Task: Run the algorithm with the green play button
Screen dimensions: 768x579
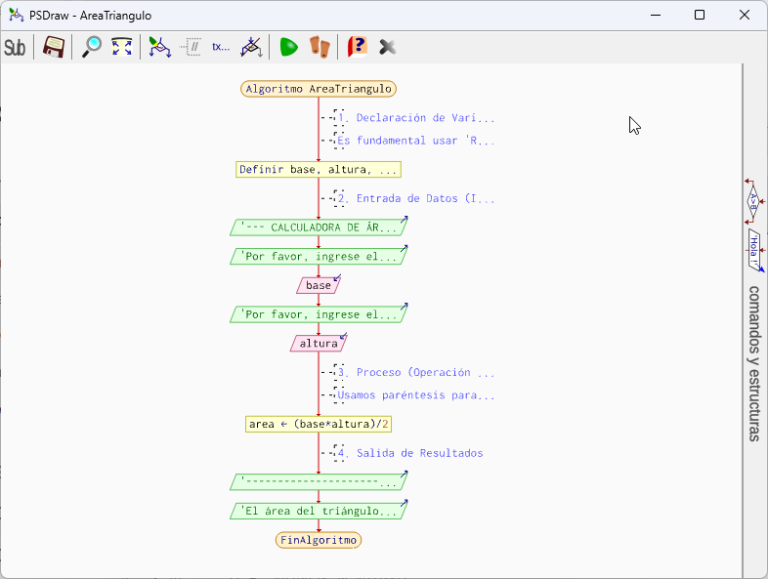Action: click(x=289, y=47)
